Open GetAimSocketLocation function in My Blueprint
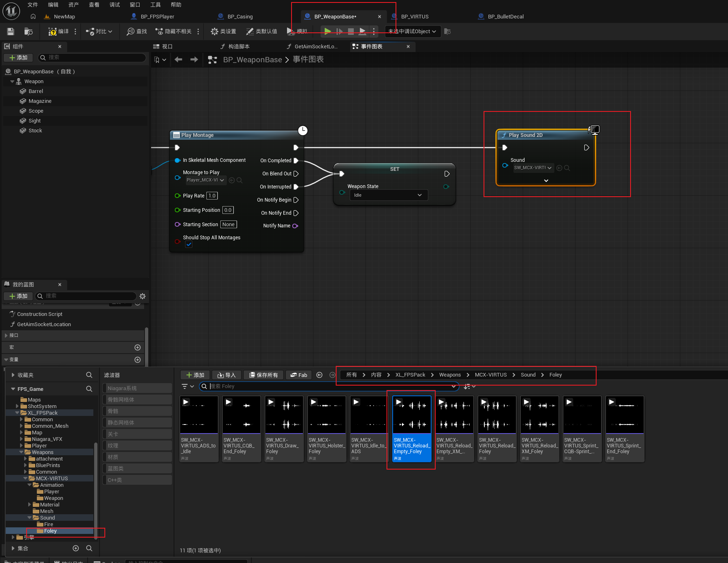This screenshot has width=728, height=563. coord(44,325)
